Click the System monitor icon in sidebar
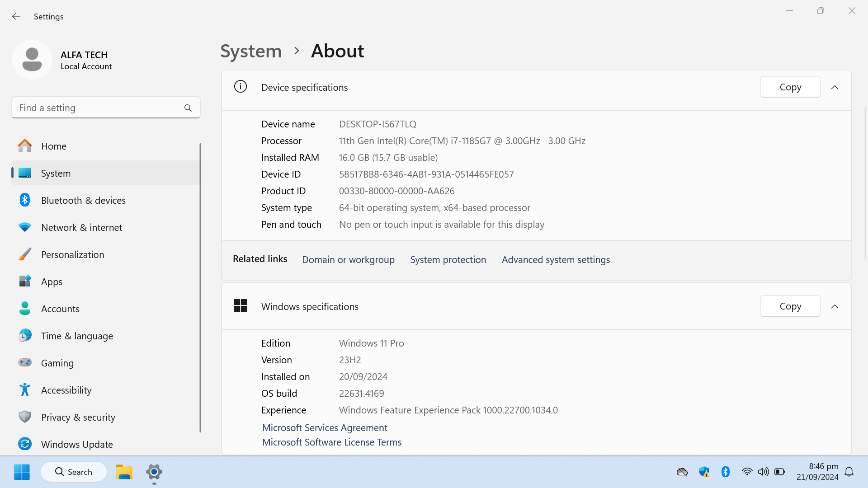Screen dimensions: 868x488 (x=25, y=173)
